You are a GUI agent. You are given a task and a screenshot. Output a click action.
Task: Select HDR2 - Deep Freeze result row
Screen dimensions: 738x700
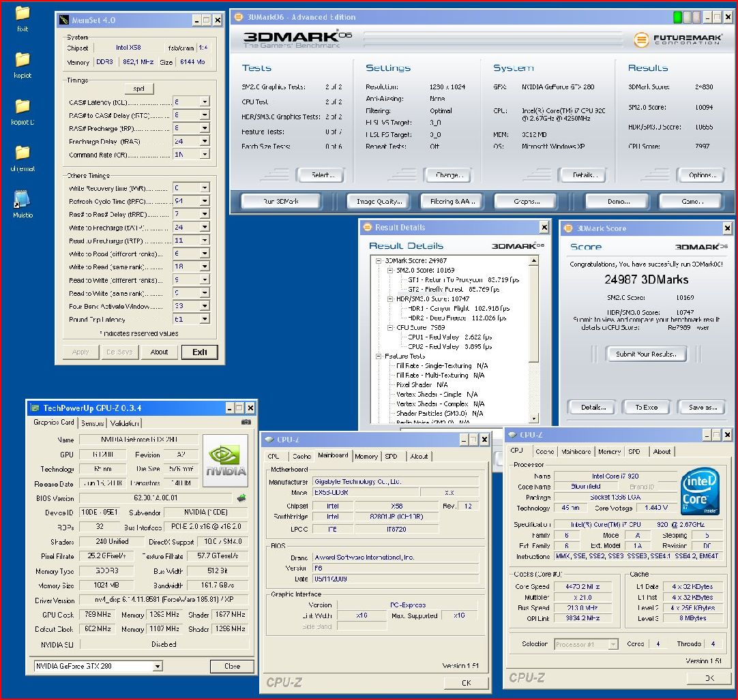pyautogui.click(x=456, y=318)
